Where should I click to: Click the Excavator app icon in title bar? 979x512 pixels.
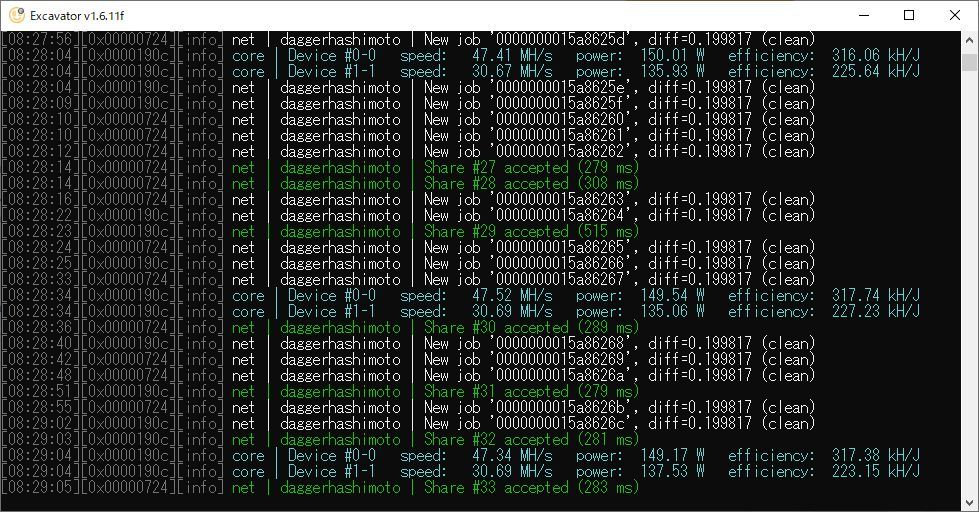[17, 15]
